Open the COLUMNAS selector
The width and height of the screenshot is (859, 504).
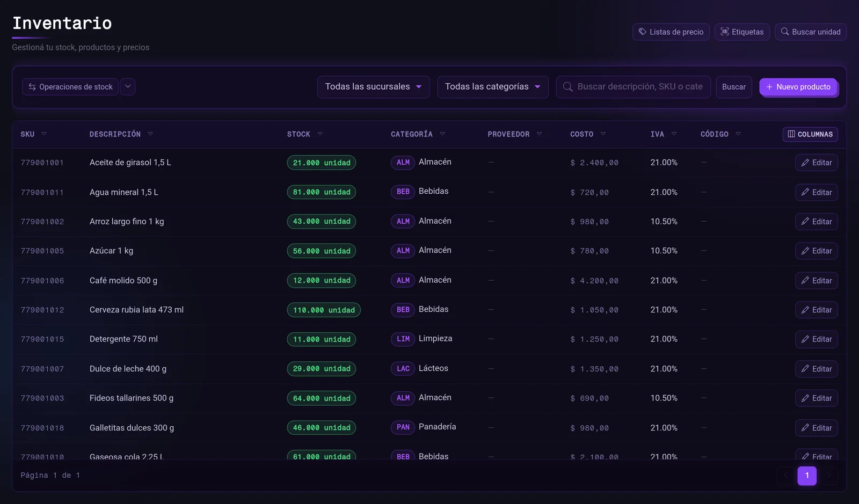[810, 134]
